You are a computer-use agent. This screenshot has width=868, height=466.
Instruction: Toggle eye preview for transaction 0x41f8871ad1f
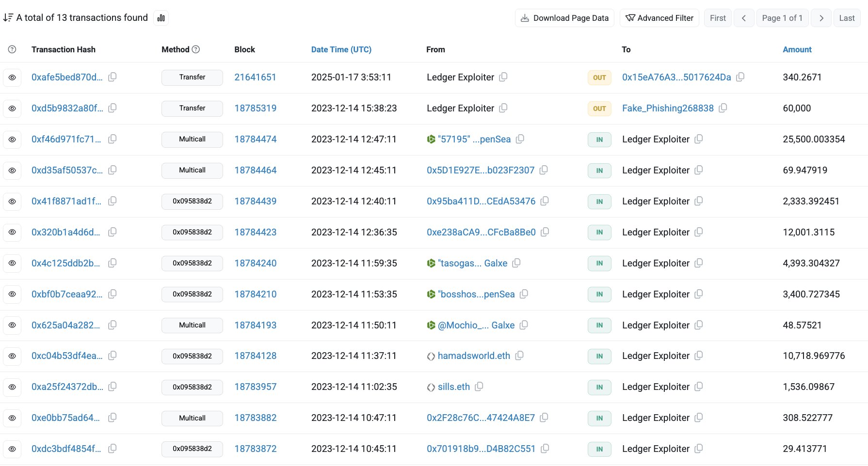pyautogui.click(x=12, y=202)
